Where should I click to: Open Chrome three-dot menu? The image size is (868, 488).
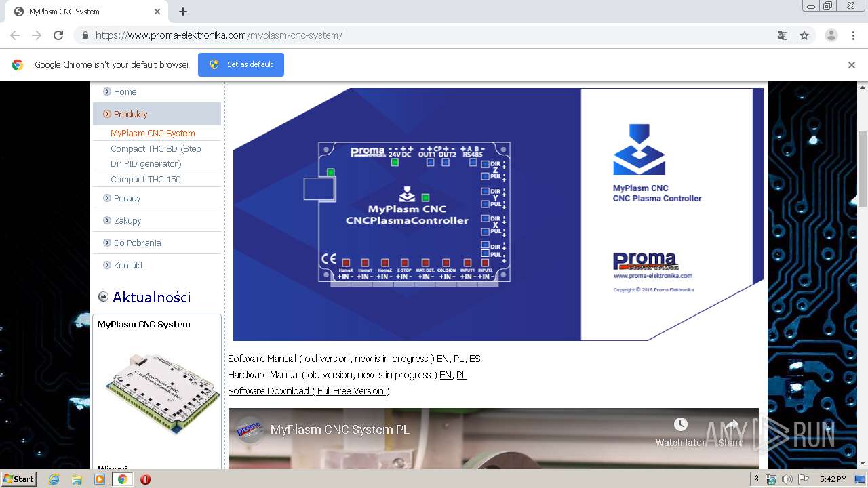(853, 35)
